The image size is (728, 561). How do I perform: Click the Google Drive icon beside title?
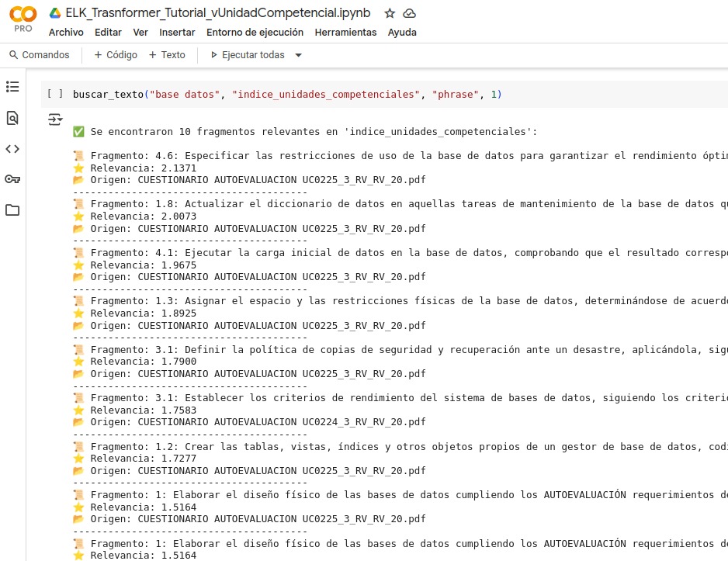pyautogui.click(x=55, y=14)
